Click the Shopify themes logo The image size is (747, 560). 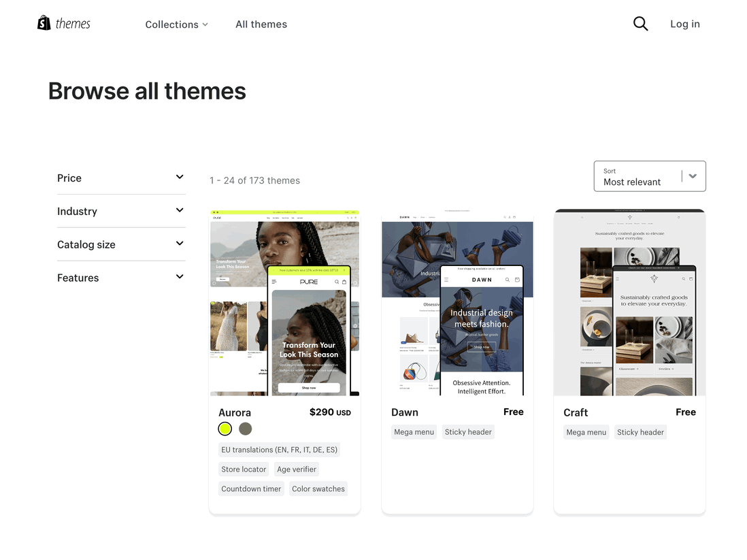pos(63,22)
